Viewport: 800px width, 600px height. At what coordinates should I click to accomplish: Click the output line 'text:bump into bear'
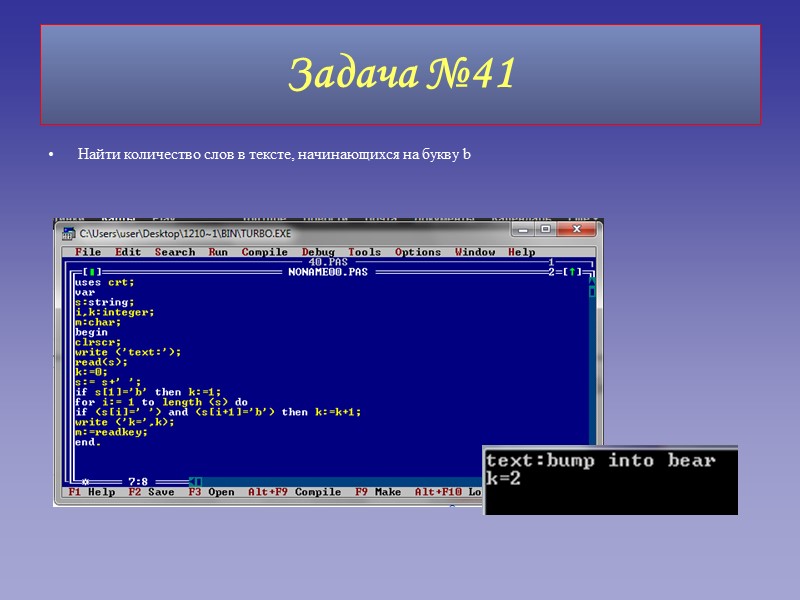pyautogui.click(x=601, y=461)
